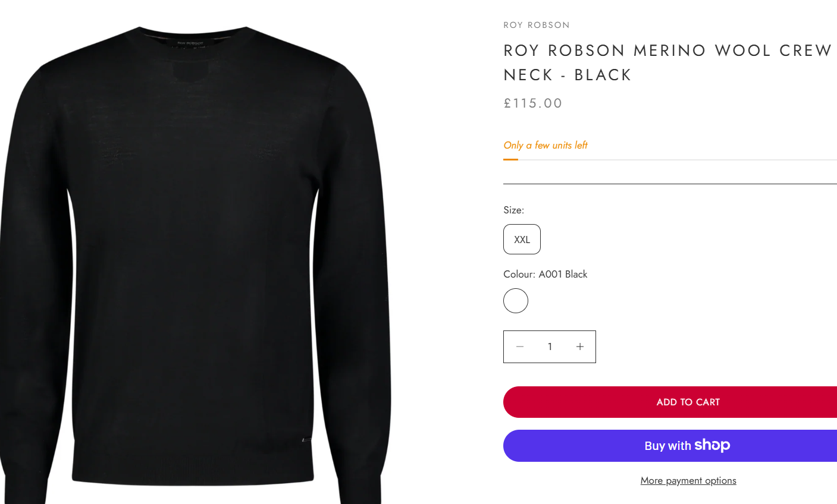Select the XXL size option
This screenshot has height=504, width=837.
click(522, 240)
